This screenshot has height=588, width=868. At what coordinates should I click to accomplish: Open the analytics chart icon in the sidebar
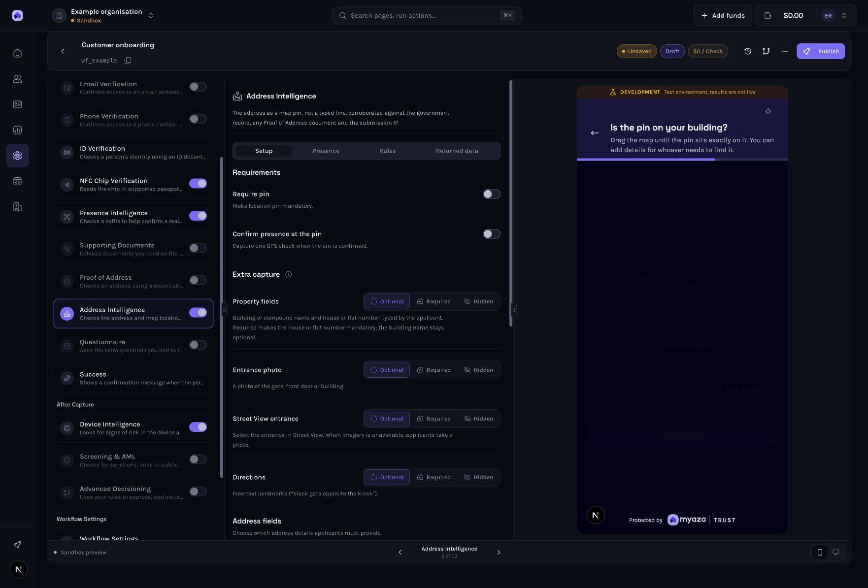tap(17, 130)
